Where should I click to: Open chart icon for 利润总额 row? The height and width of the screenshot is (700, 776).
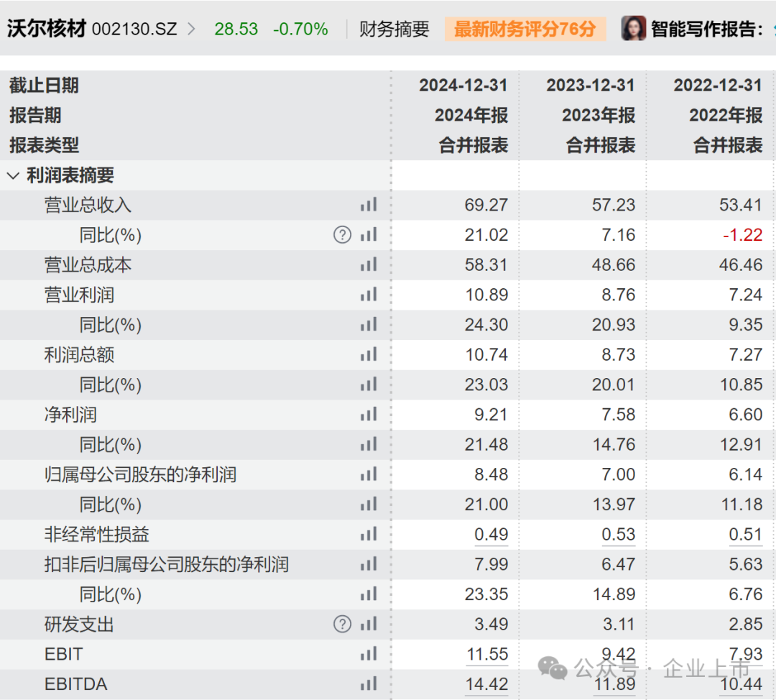point(369,354)
